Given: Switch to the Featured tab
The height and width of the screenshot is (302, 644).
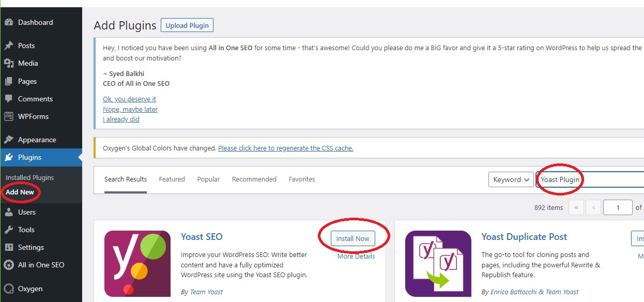Looking at the screenshot, I should point(172,179).
